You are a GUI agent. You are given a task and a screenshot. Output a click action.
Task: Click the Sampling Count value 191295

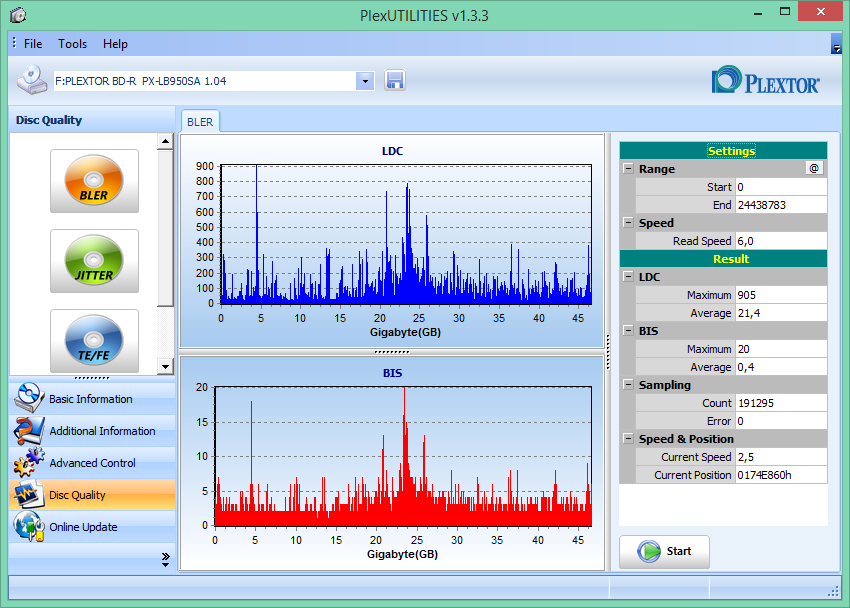point(781,403)
